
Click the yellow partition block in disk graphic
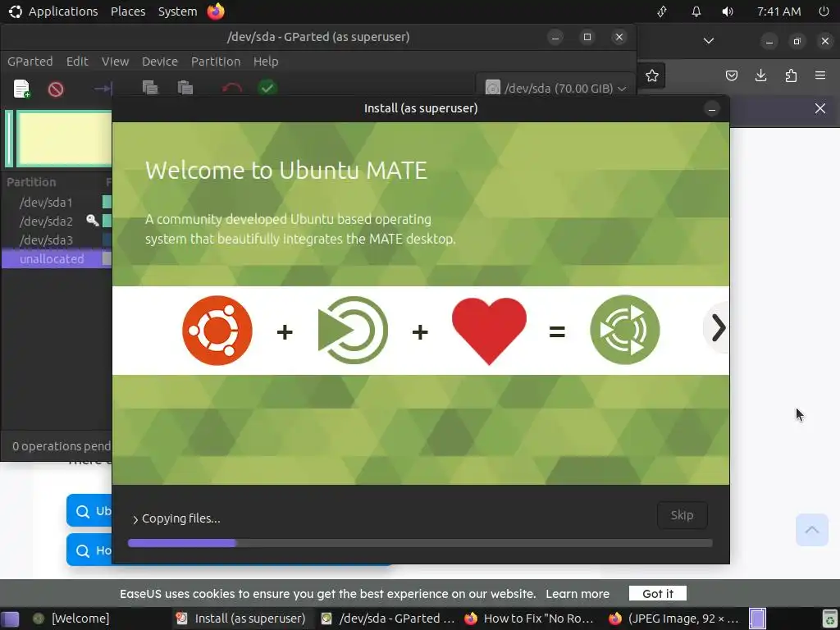pyautogui.click(x=64, y=139)
